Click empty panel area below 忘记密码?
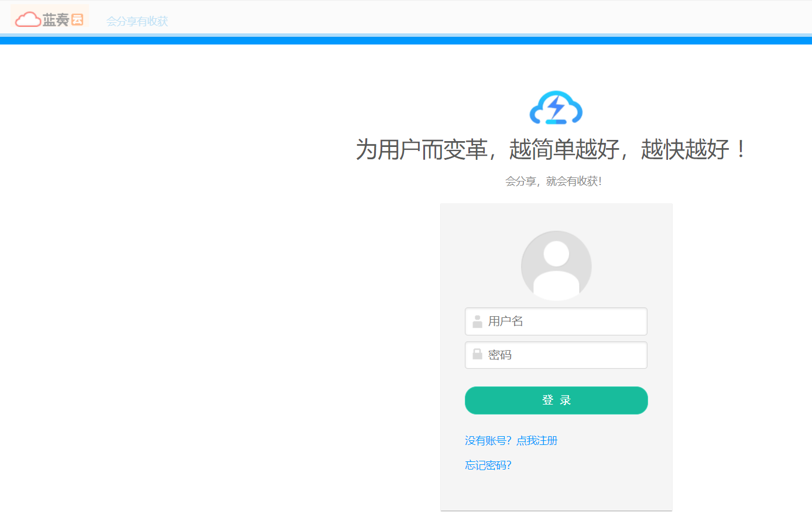 [556, 492]
